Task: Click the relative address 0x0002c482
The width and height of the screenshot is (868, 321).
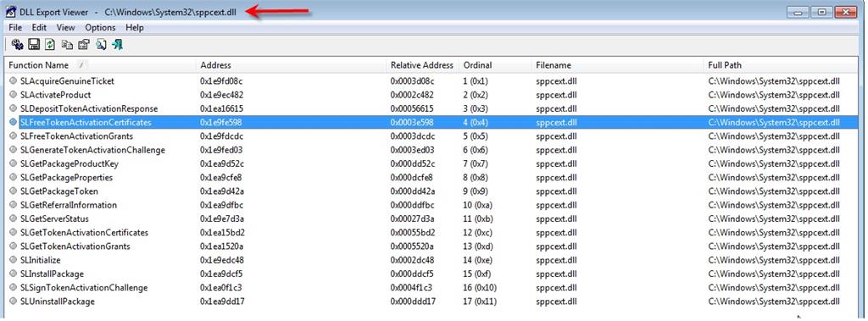Action: point(413,95)
